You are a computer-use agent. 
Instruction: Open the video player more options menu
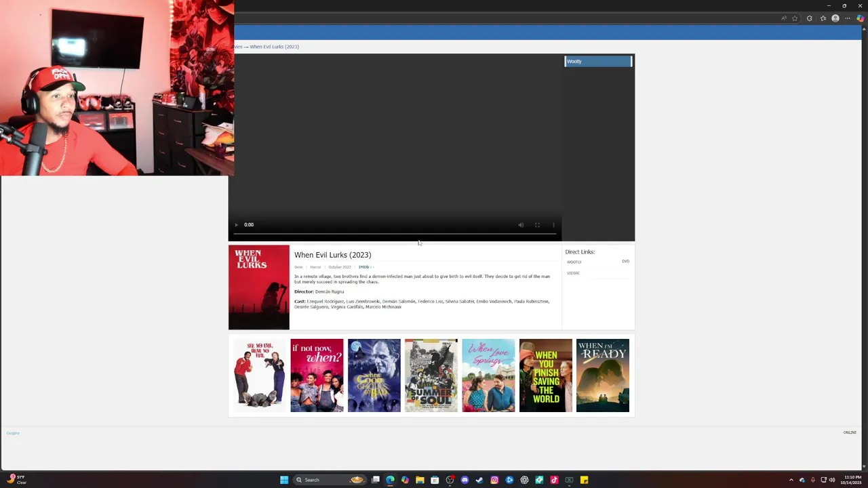click(x=553, y=225)
